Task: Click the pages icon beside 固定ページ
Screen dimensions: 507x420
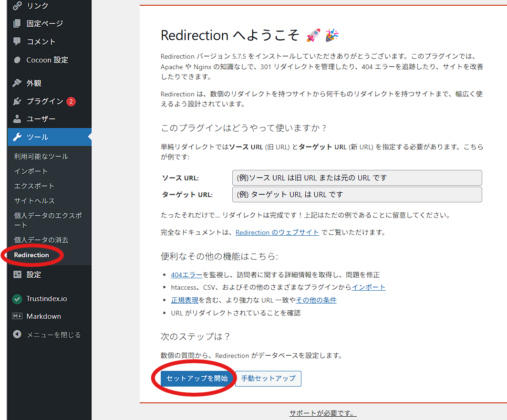Action: pyautogui.click(x=17, y=23)
